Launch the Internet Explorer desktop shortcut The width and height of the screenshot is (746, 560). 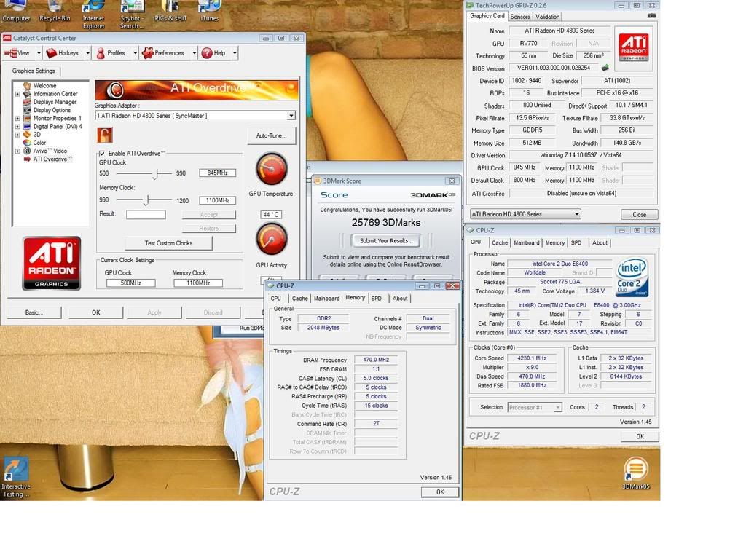click(x=94, y=15)
